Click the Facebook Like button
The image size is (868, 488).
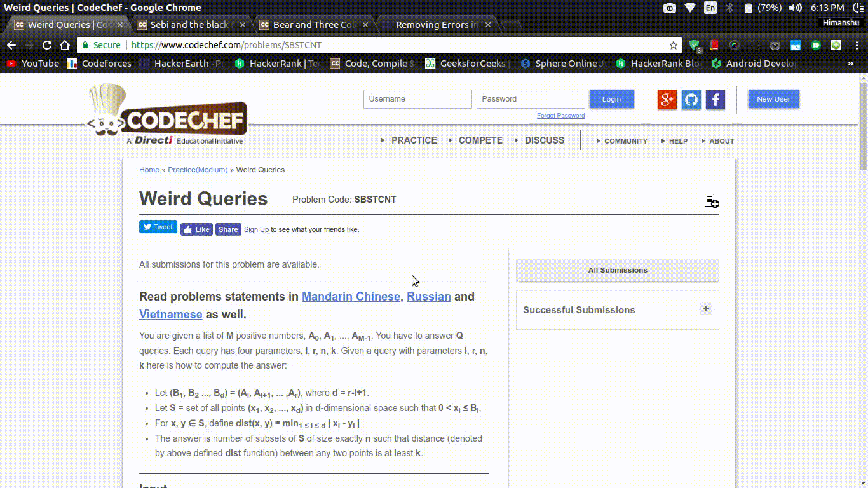(196, 229)
